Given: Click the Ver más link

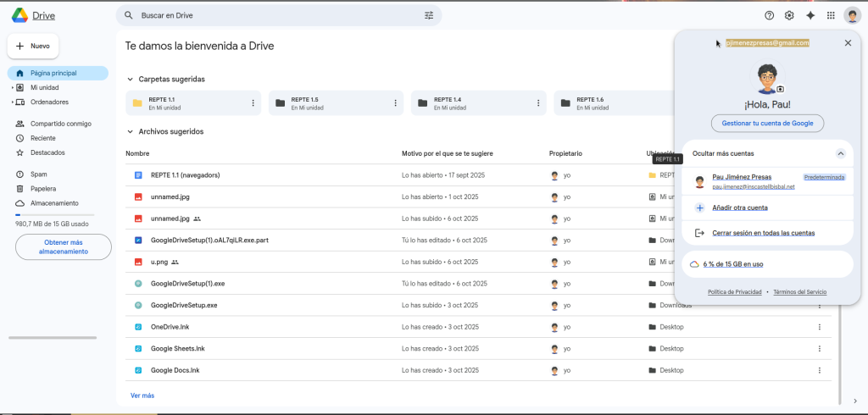Looking at the screenshot, I should coord(142,396).
